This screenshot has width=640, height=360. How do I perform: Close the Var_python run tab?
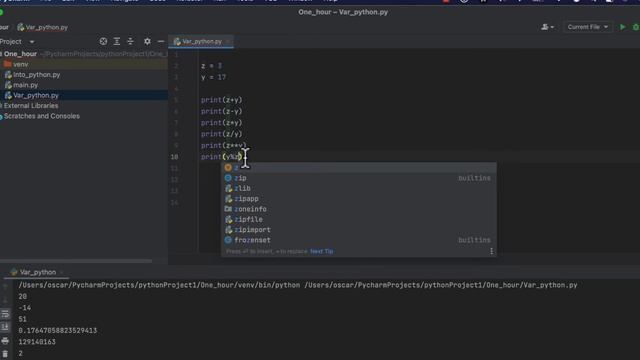62,272
